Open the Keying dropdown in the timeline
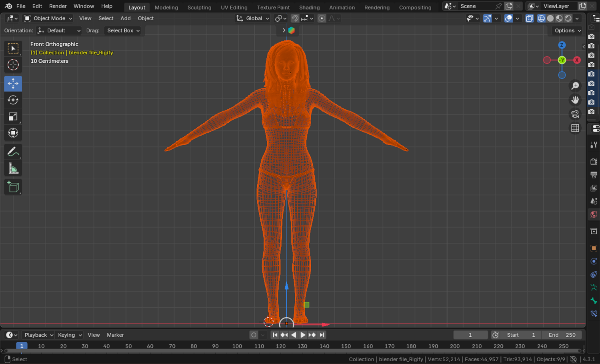 point(70,335)
